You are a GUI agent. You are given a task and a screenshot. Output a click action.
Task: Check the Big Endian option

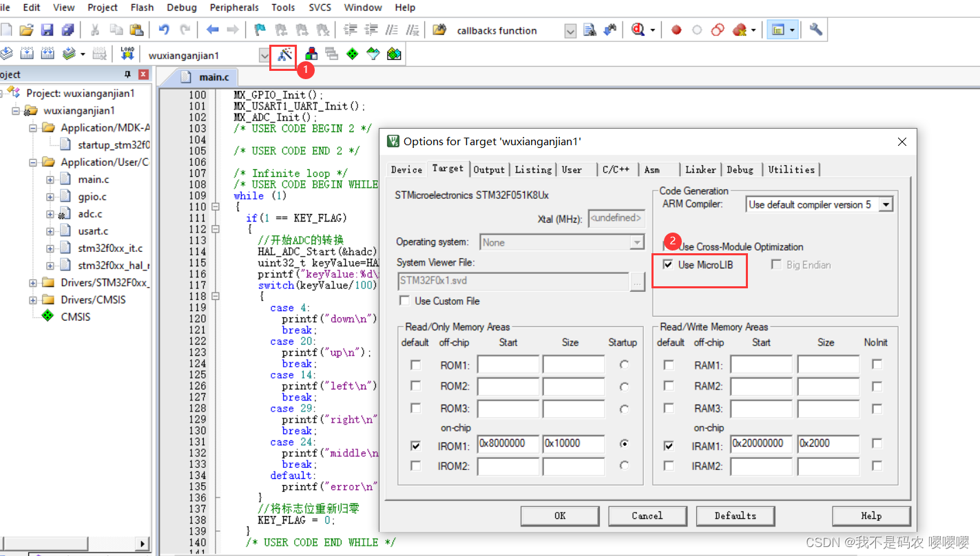point(776,264)
